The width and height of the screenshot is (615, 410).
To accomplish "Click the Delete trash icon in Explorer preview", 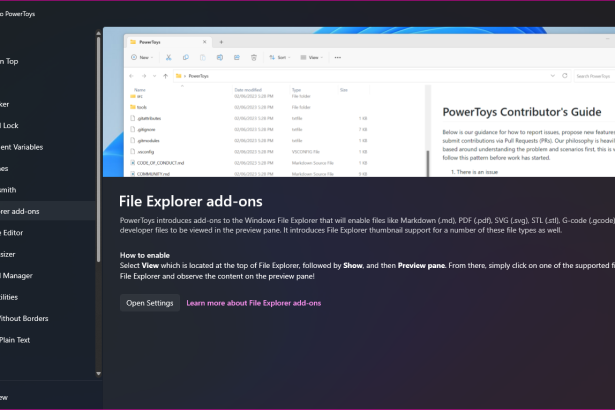I will tap(254, 57).
